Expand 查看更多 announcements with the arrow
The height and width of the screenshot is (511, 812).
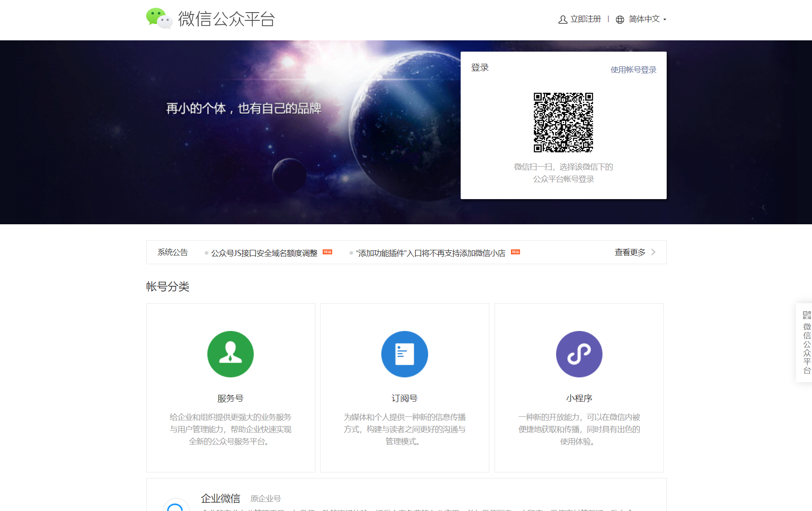pos(629,252)
